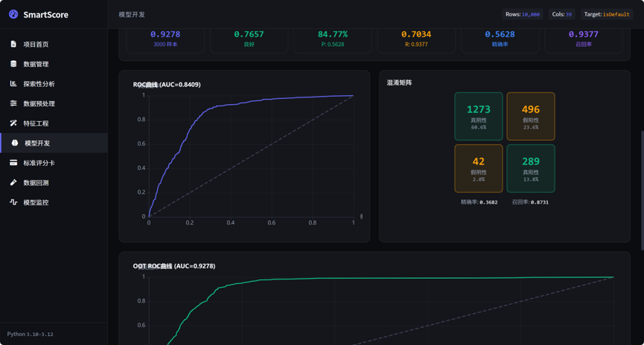Image resolution: width=644 pixels, height=345 pixels.
Task: Click the 精确率: 0.3682 text
Action: pyautogui.click(x=479, y=202)
